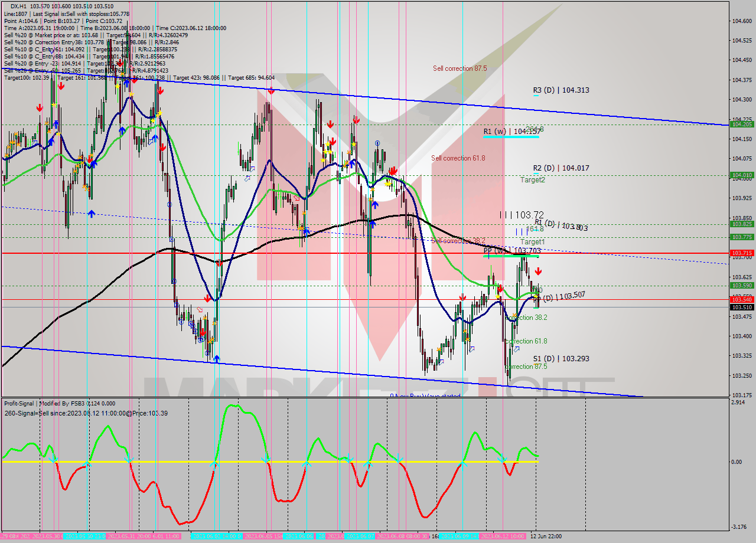Click the green 104.205 price tag
This screenshot has height=543, width=756.
click(x=742, y=125)
